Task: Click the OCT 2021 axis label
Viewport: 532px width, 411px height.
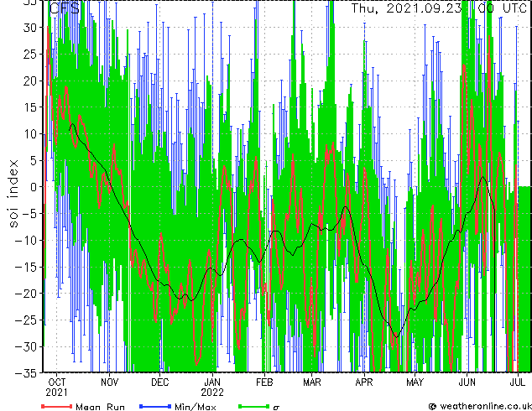Action: [x=57, y=388]
